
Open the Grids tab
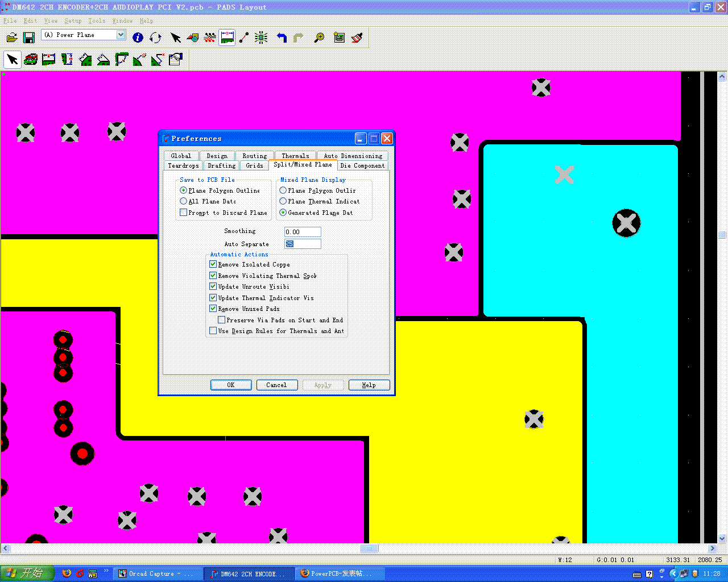click(254, 165)
